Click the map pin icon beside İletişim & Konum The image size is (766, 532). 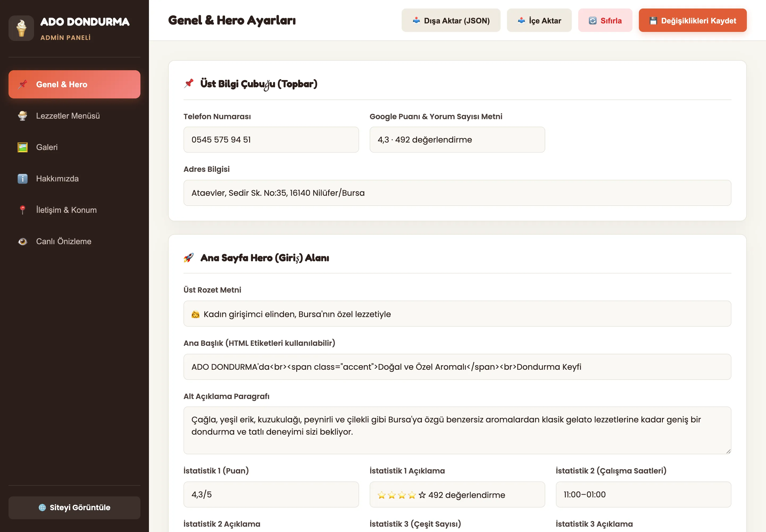click(23, 210)
